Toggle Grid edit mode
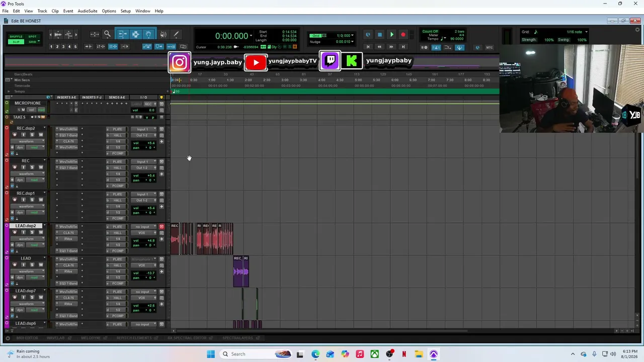 coord(32,42)
